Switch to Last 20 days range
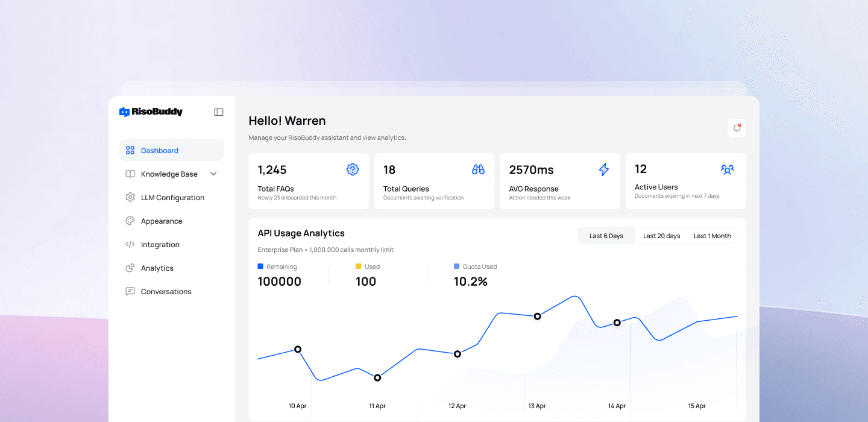The height and width of the screenshot is (422, 868). point(661,236)
